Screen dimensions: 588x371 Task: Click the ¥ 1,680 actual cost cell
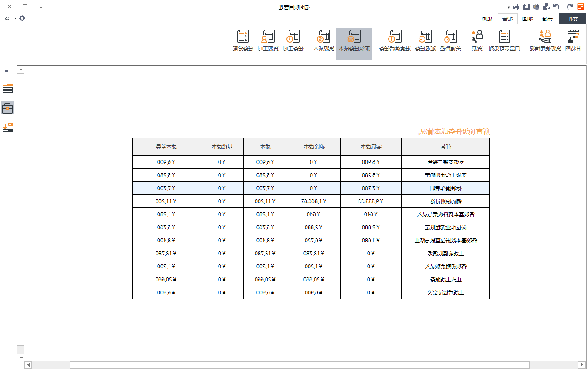click(x=371, y=240)
